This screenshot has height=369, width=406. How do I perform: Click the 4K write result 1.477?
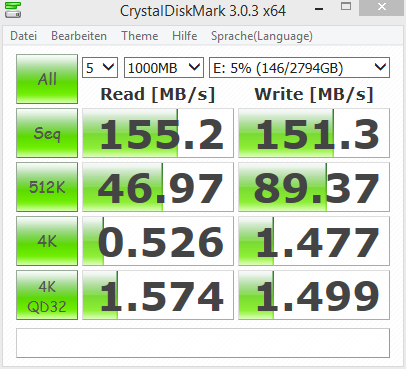(x=314, y=241)
